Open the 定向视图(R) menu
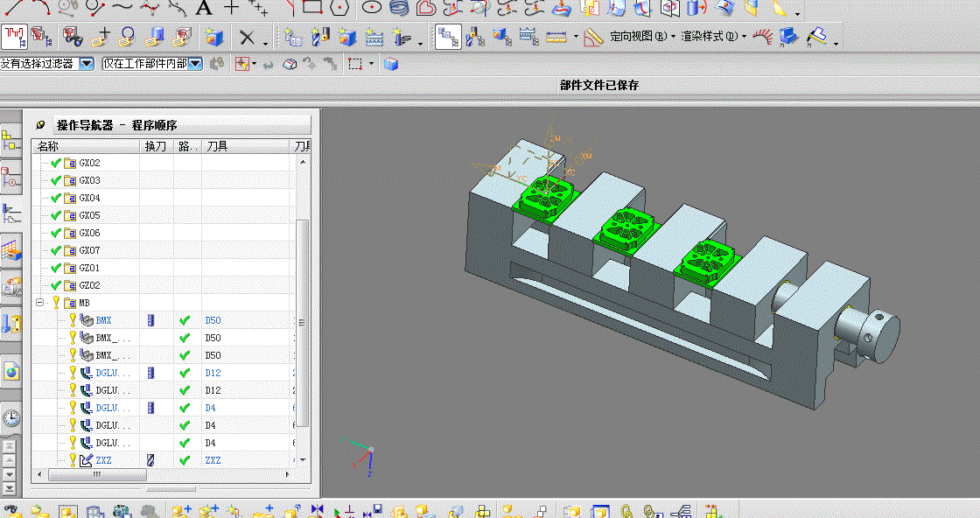 [x=642, y=36]
